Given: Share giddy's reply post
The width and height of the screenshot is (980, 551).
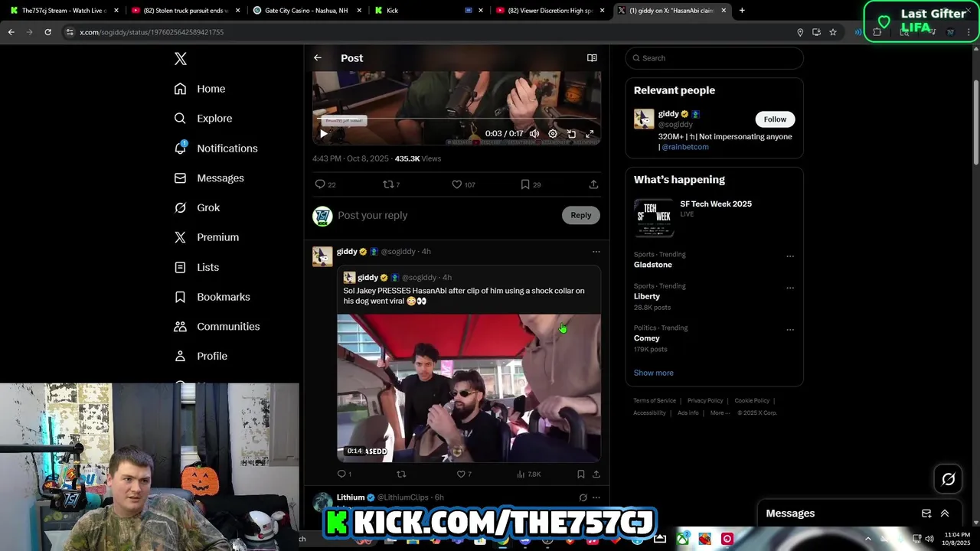Looking at the screenshot, I should click(x=596, y=474).
